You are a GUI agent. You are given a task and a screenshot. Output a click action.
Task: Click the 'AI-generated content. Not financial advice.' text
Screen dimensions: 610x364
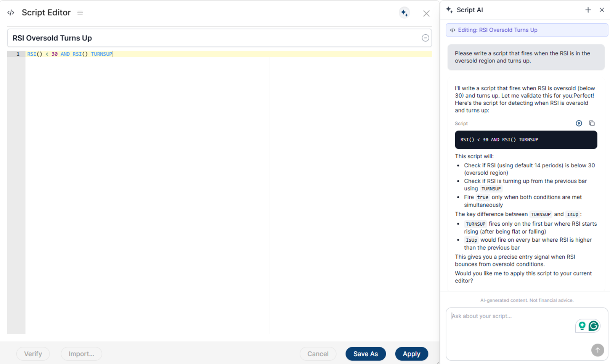pos(527,300)
